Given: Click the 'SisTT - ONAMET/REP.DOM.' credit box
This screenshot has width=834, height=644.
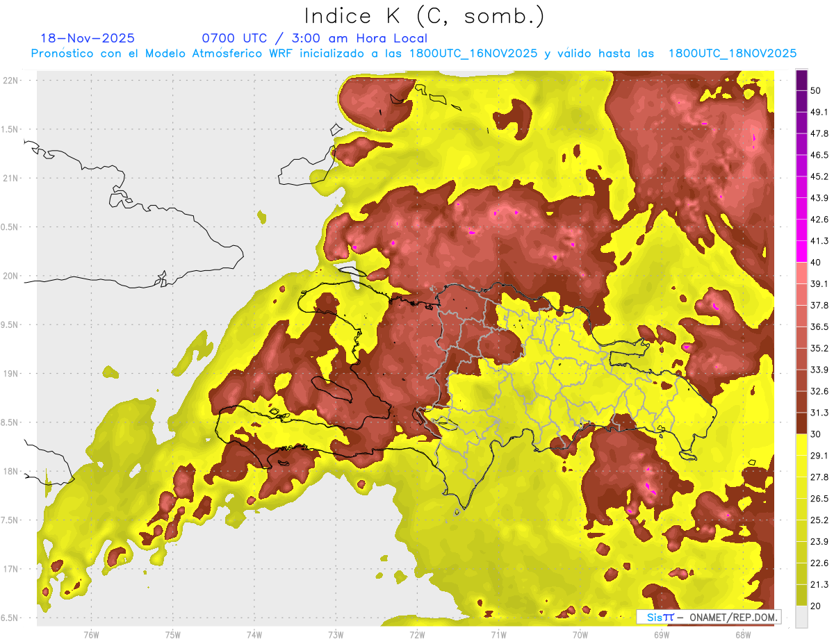Looking at the screenshot, I should pos(708,617).
